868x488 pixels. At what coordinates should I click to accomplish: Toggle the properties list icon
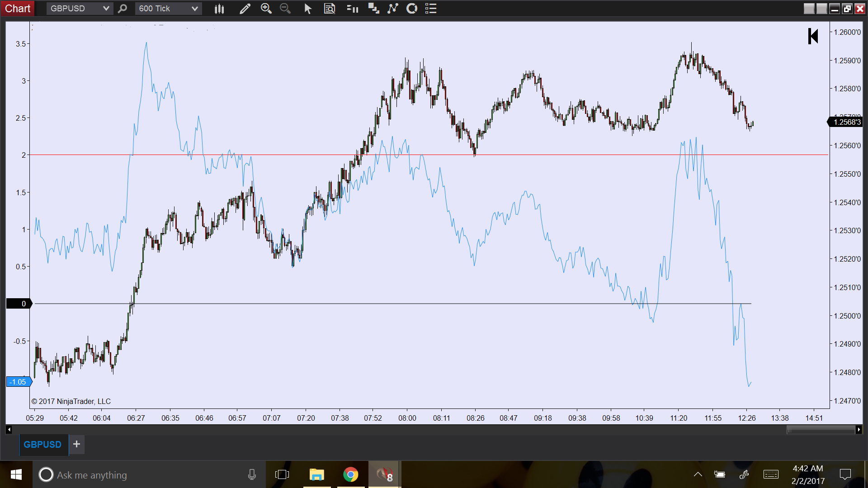click(x=431, y=9)
